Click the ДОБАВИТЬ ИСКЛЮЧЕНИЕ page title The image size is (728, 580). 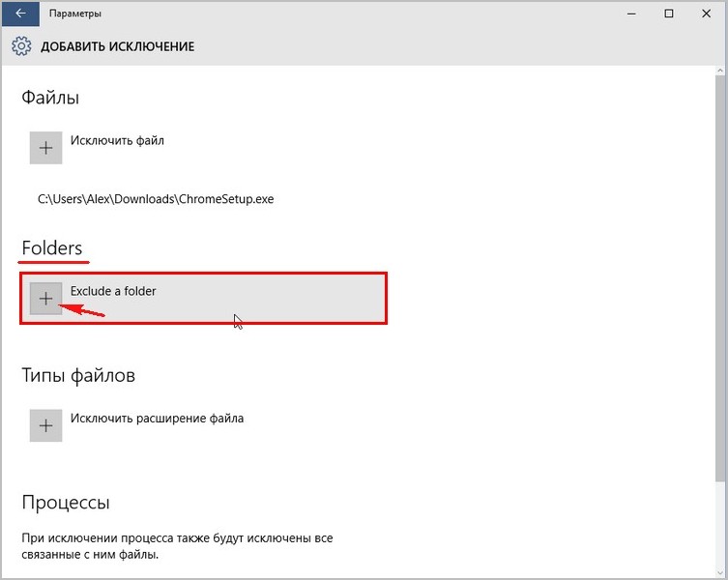(117, 46)
